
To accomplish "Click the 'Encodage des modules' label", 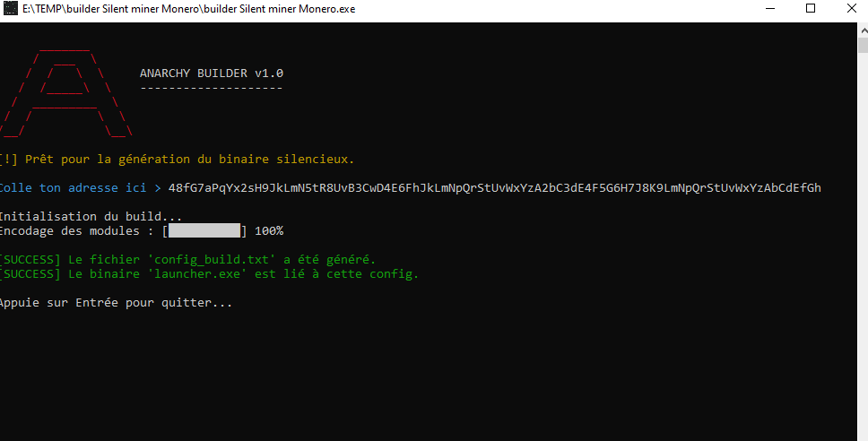I will pyautogui.click(x=70, y=230).
